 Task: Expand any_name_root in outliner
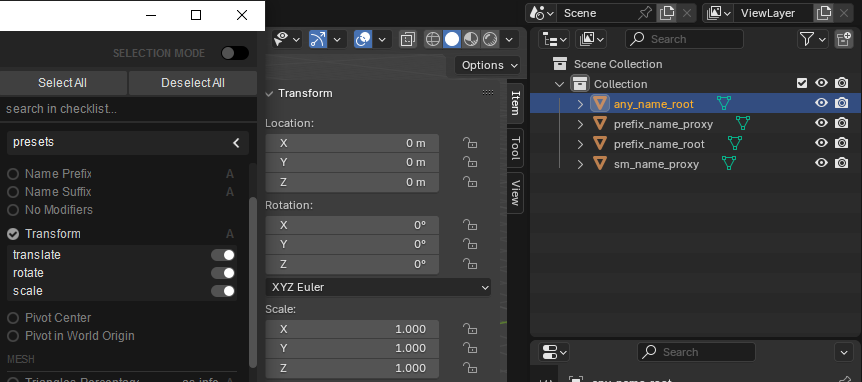coord(580,103)
